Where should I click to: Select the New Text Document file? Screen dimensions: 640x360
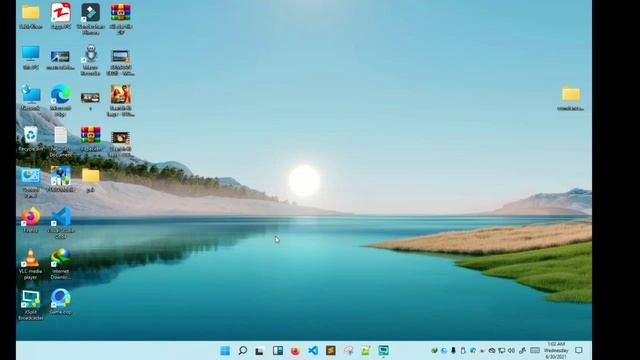point(60,142)
